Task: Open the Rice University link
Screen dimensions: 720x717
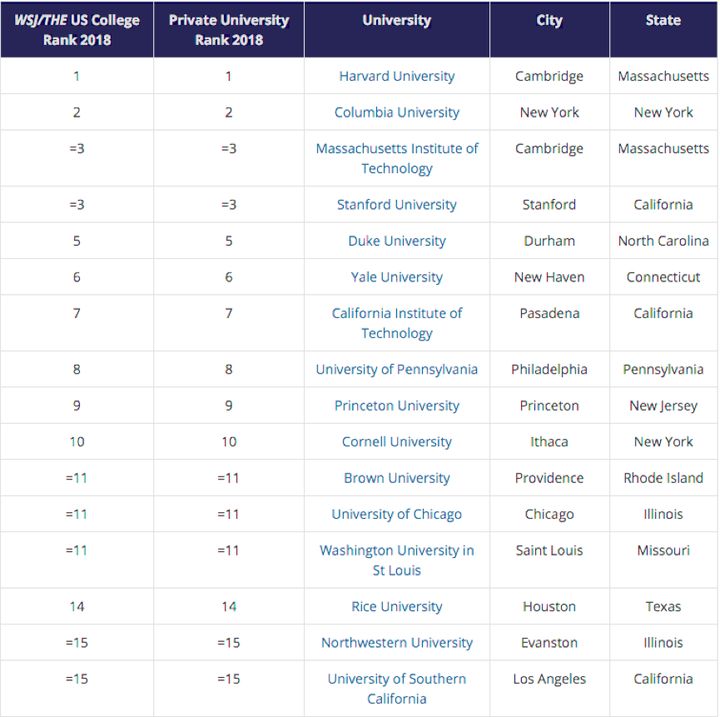Action: [397, 607]
